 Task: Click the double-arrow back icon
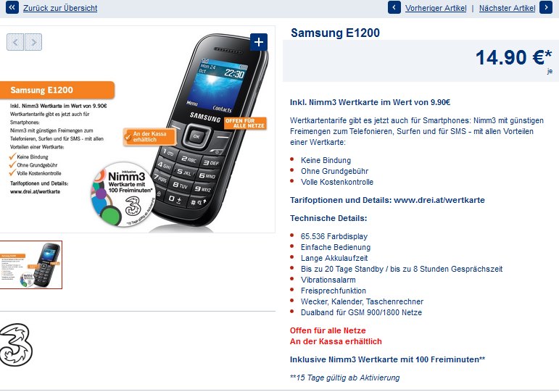12,7
